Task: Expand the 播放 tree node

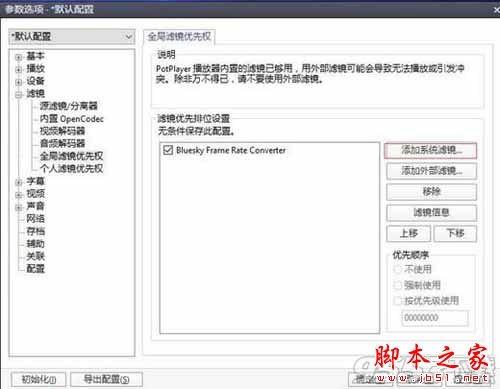Action: pos(19,69)
